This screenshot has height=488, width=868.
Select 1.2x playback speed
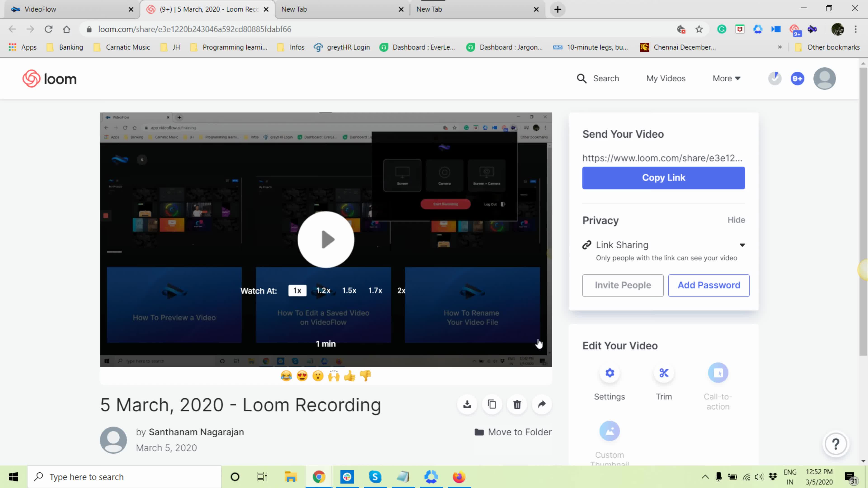click(x=323, y=291)
